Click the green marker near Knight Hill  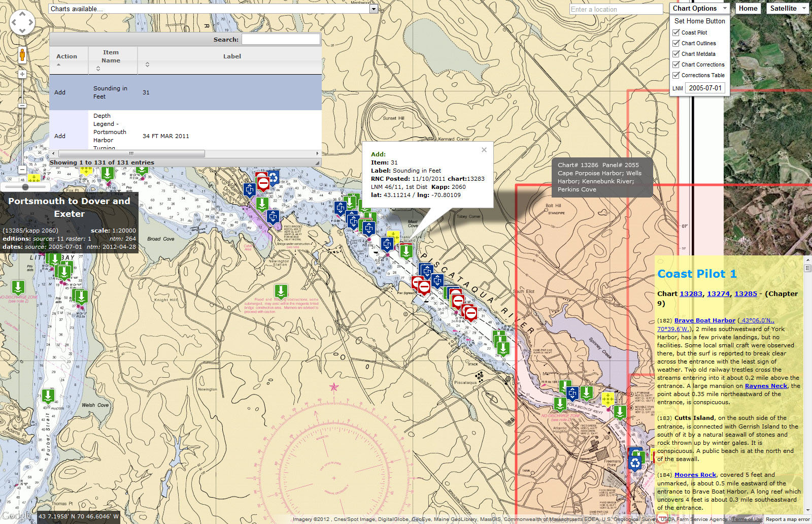[x=281, y=291]
